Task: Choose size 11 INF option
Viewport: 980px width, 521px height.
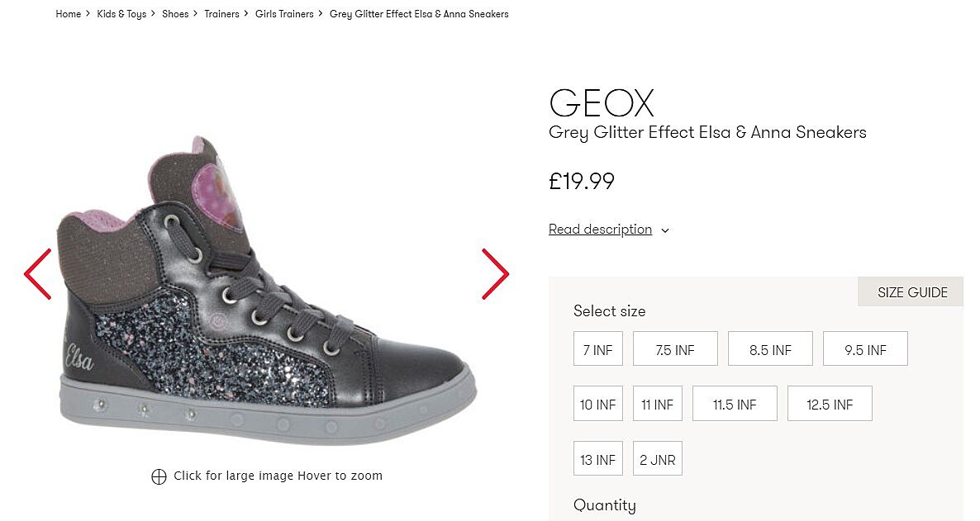Action: tap(657, 405)
